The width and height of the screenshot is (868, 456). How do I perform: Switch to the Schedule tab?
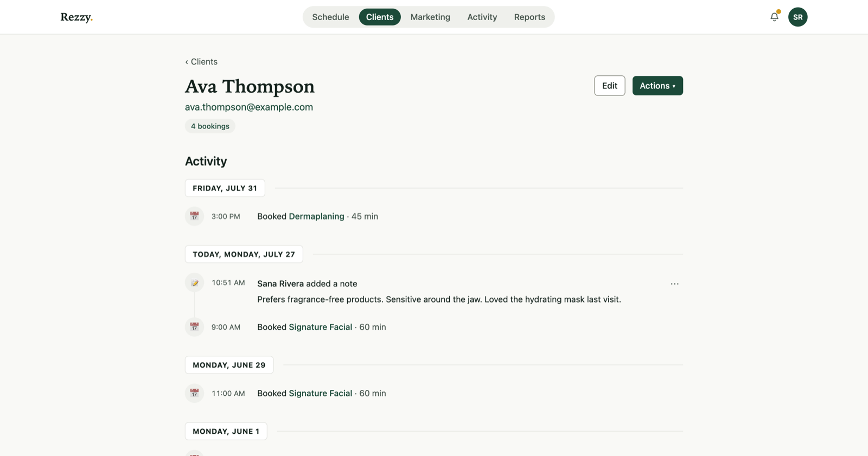pyautogui.click(x=330, y=17)
